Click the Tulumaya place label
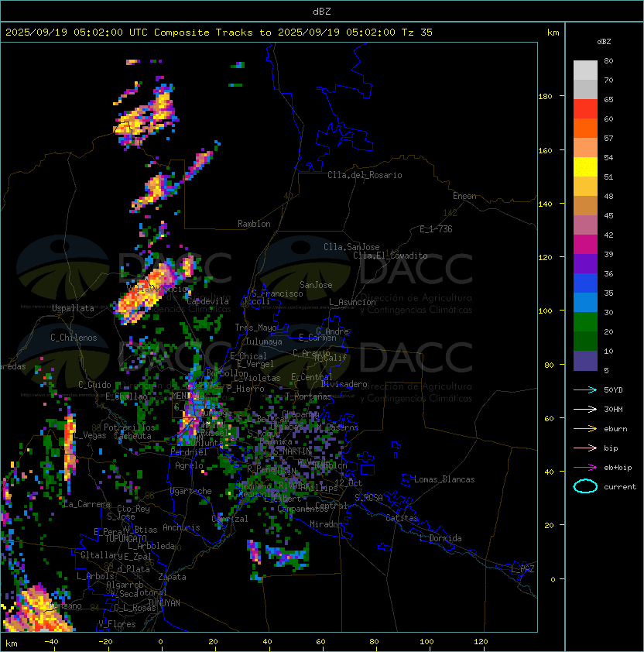This screenshot has width=644, height=652. (264, 341)
